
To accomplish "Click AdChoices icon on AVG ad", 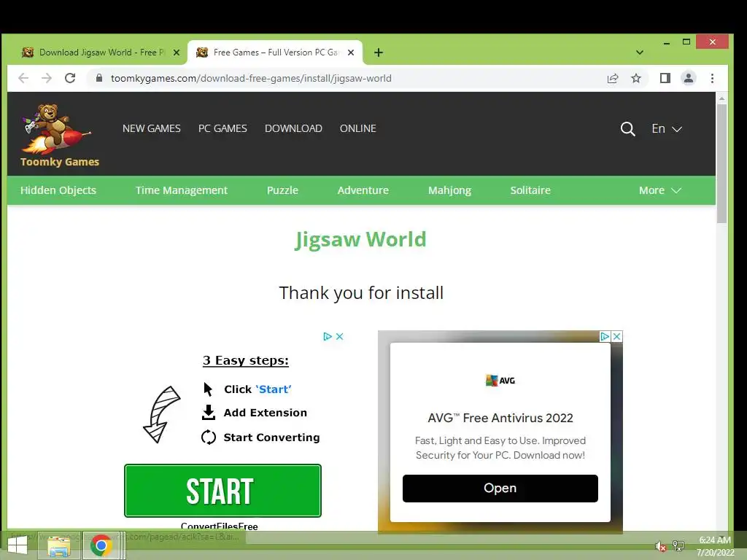I will tap(605, 337).
